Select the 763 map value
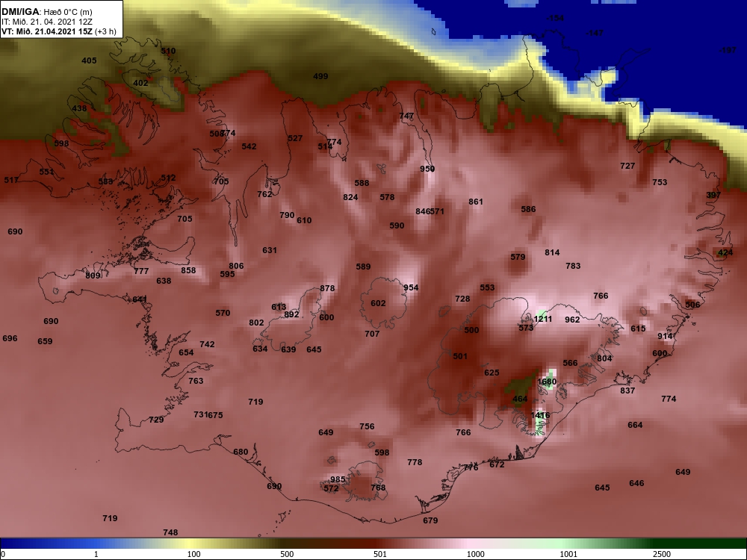The width and height of the screenshot is (747, 560). [x=196, y=381]
